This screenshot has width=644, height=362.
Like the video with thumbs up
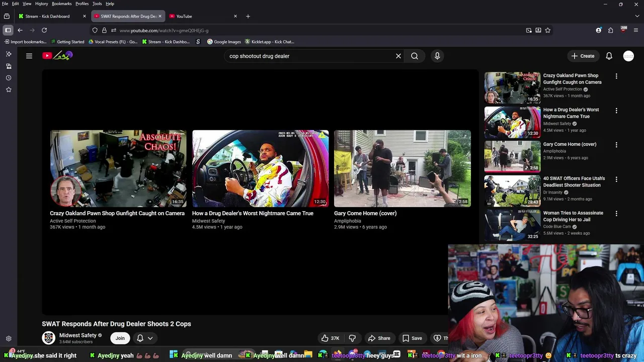(331, 338)
